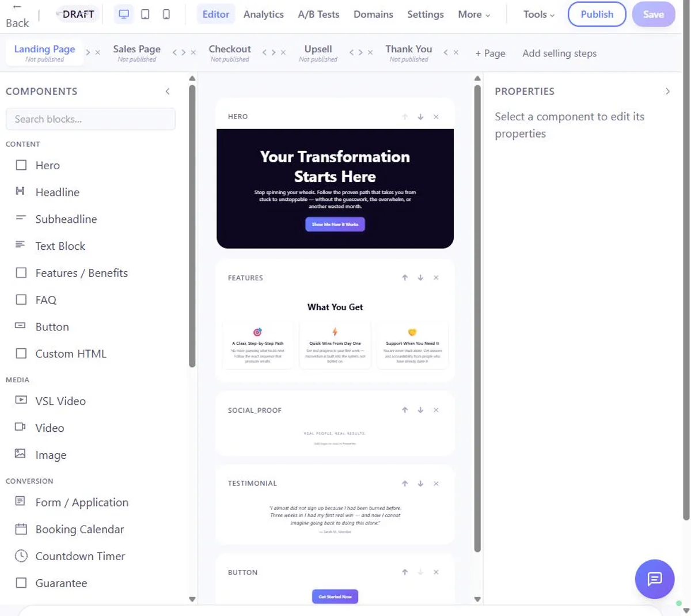Click the components list scrollbar
The width and height of the screenshot is (691, 616).
click(192, 226)
